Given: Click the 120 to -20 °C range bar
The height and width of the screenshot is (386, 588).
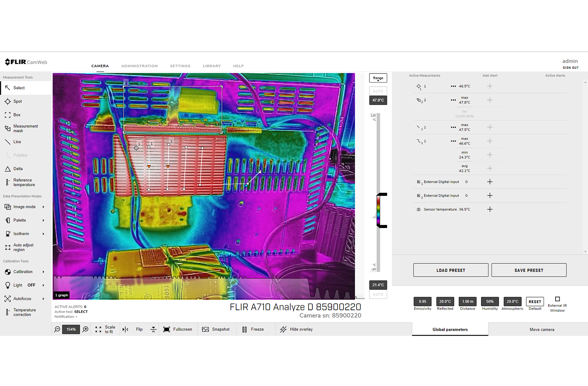Looking at the screenshot, I should [378, 192].
